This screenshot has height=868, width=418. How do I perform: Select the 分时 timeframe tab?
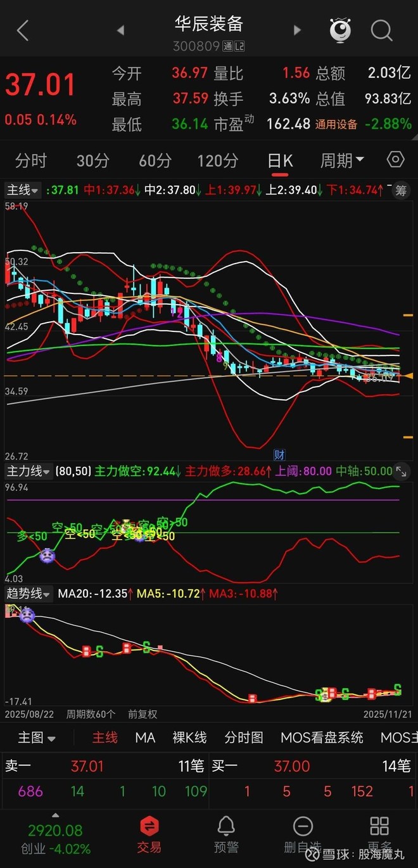point(31,160)
